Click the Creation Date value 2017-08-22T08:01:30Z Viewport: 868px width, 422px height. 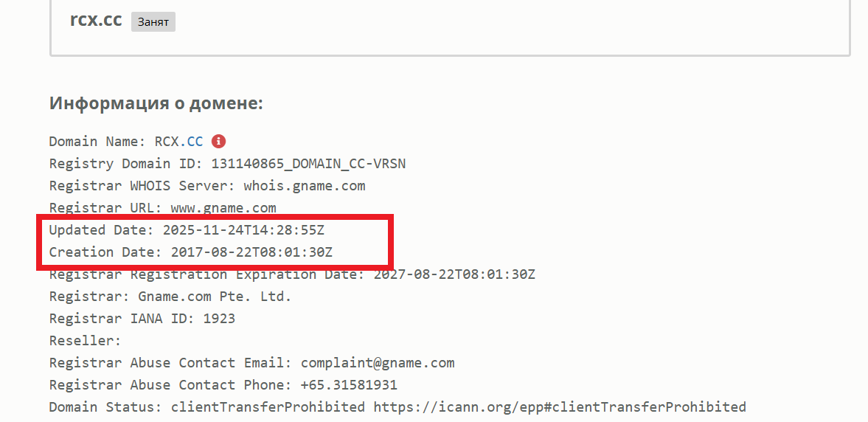point(251,252)
